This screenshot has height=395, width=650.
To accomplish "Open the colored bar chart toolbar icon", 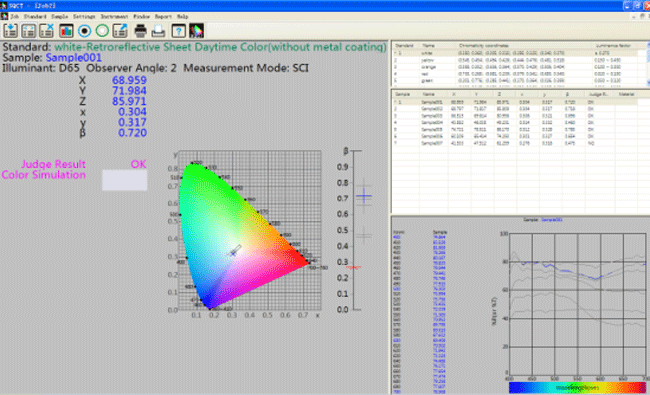I will pyautogui.click(x=66, y=31).
